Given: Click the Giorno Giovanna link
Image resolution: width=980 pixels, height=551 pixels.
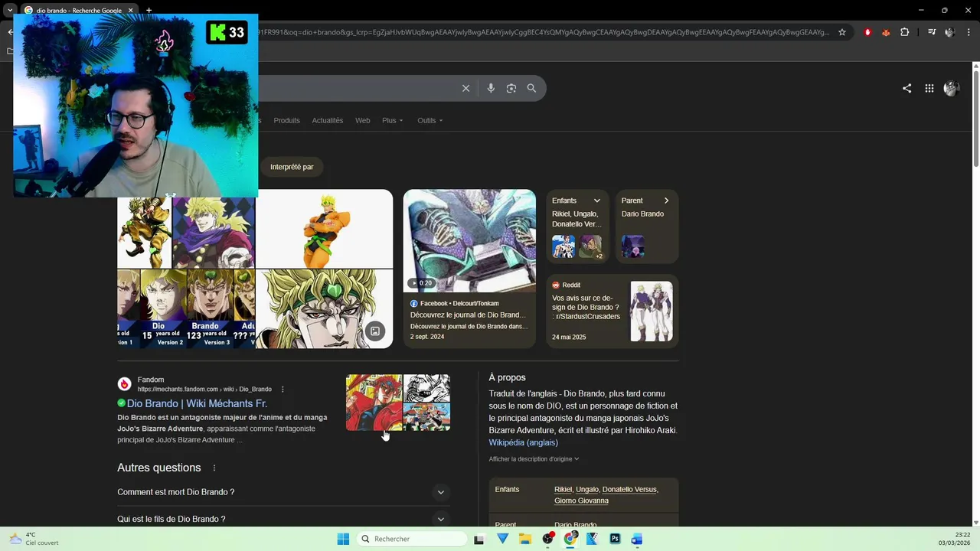Looking at the screenshot, I should click(x=581, y=500).
